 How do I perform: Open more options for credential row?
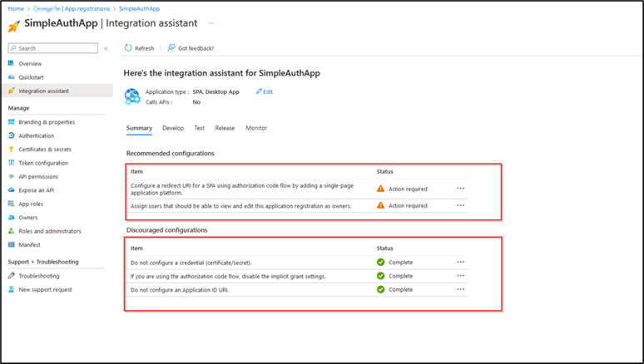(460, 262)
